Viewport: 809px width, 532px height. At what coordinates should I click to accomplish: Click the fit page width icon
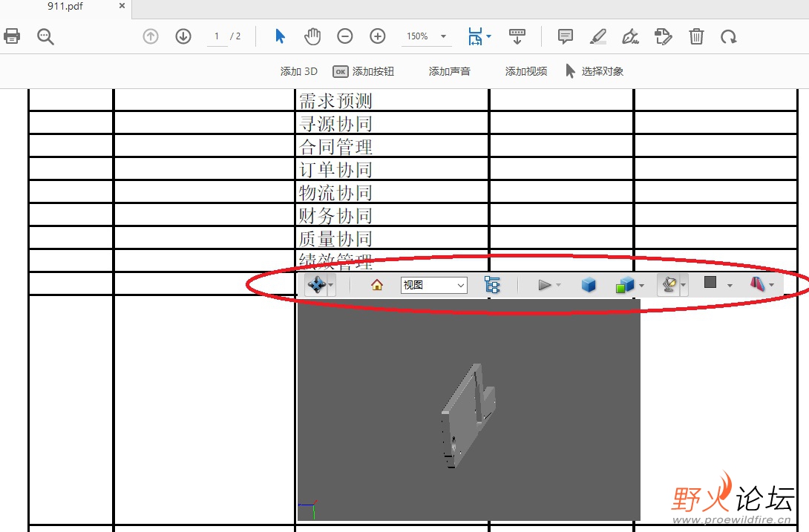point(475,36)
